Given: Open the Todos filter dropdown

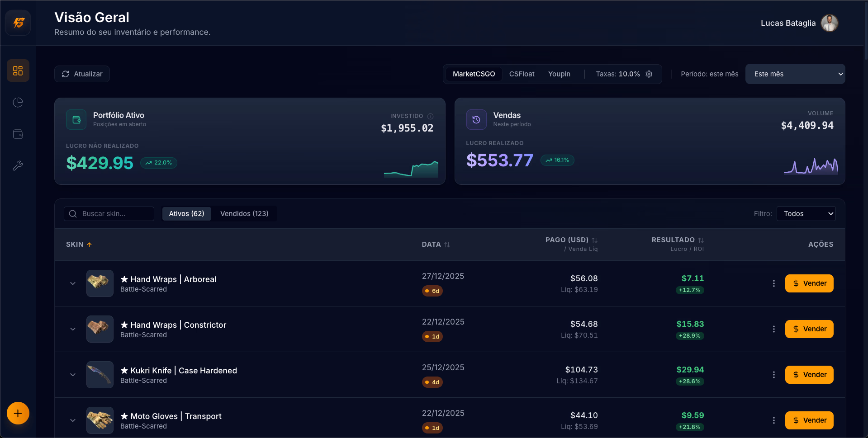Looking at the screenshot, I should 806,214.
